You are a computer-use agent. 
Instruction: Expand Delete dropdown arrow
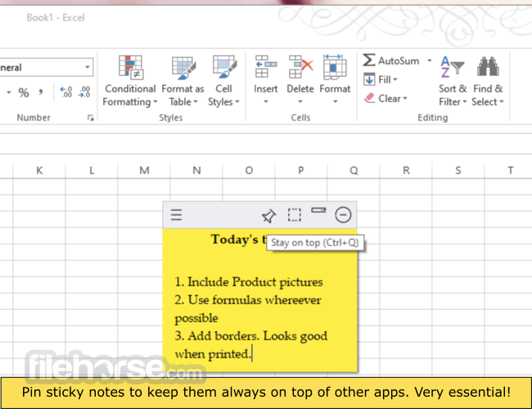pyautogui.click(x=300, y=101)
